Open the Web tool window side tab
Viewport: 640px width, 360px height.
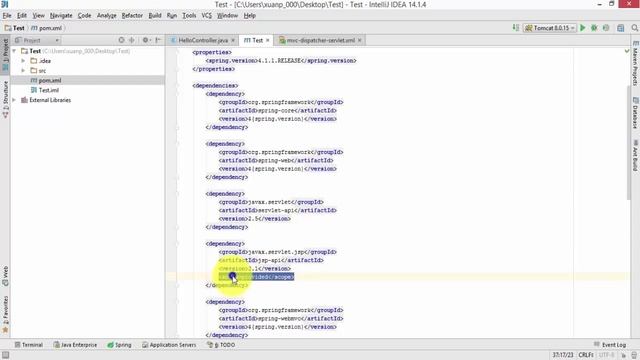pos(5,276)
